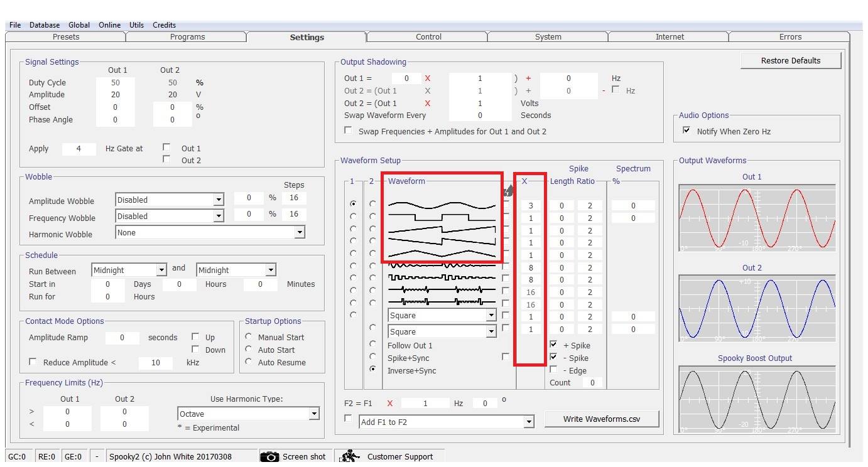The height and width of the screenshot is (467, 868).
Task: Open the Amplitude Wobble dropdown
Action: click(x=218, y=200)
